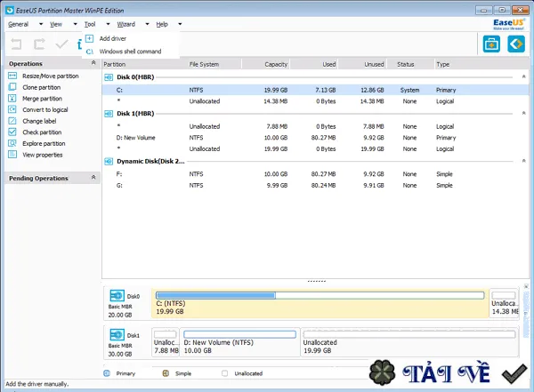Viewport: 534px width, 392px height.
Task: Choose the Merge partition operation
Action: (42, 99)
